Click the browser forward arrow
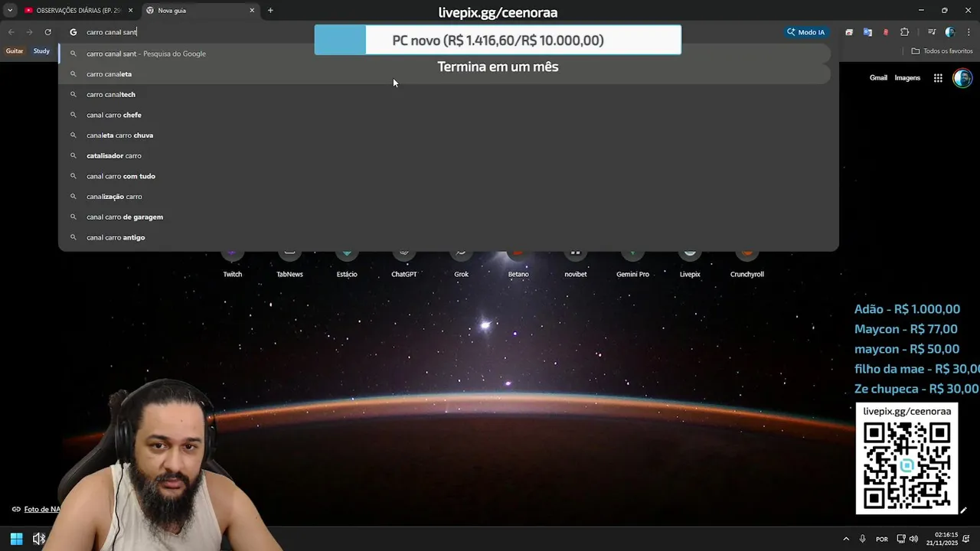Screen dimensions: 980x551 [x=29, y=32]
